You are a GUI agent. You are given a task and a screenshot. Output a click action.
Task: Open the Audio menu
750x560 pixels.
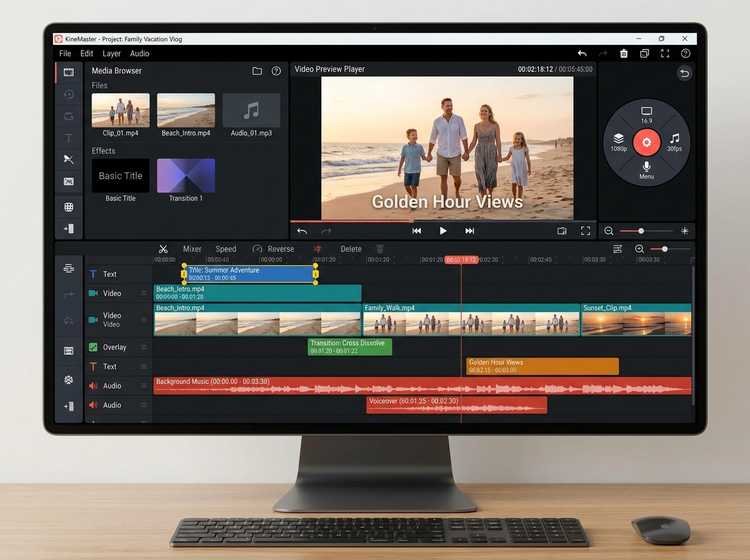coord(140,54)
